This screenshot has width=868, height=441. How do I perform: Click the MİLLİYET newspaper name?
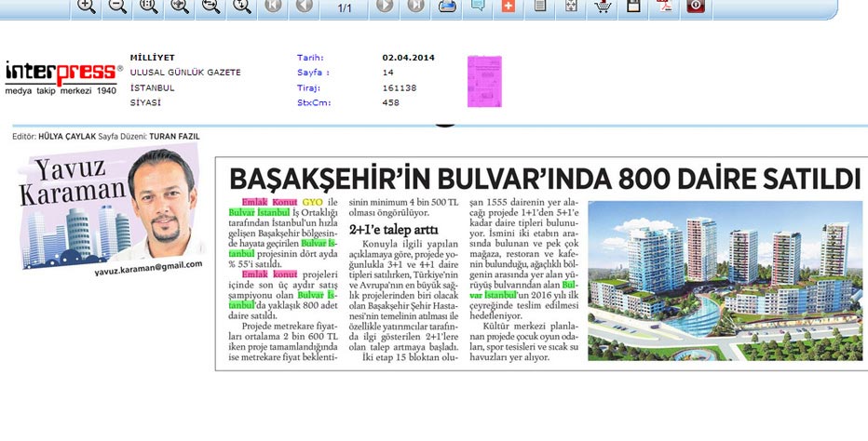(152, 58)
